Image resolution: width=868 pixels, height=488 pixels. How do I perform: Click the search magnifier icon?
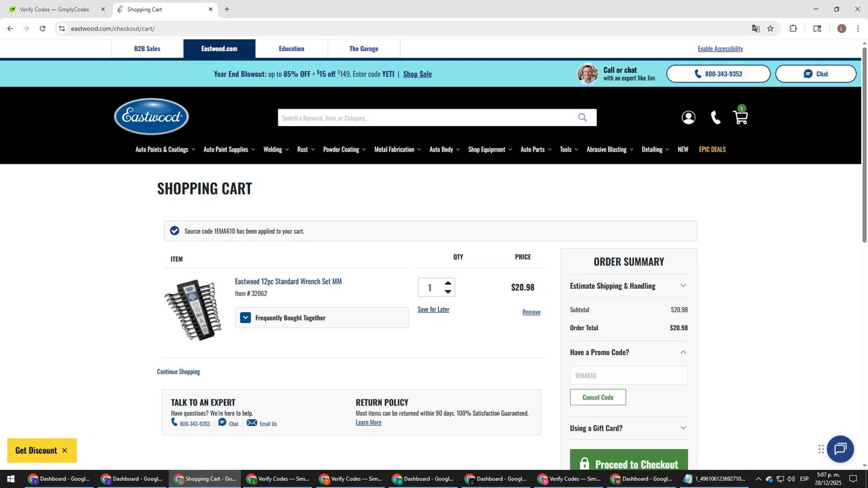click(x=582, y=117)
